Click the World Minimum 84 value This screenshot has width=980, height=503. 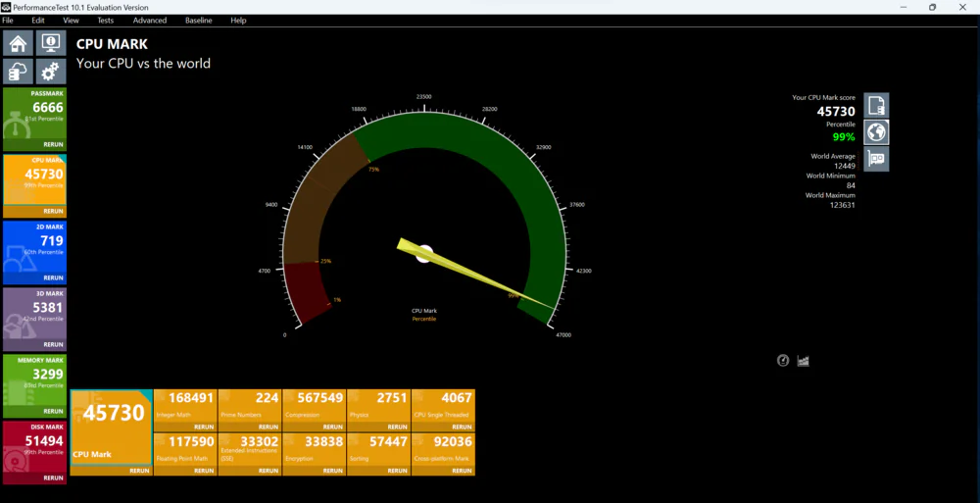point(851,185)
